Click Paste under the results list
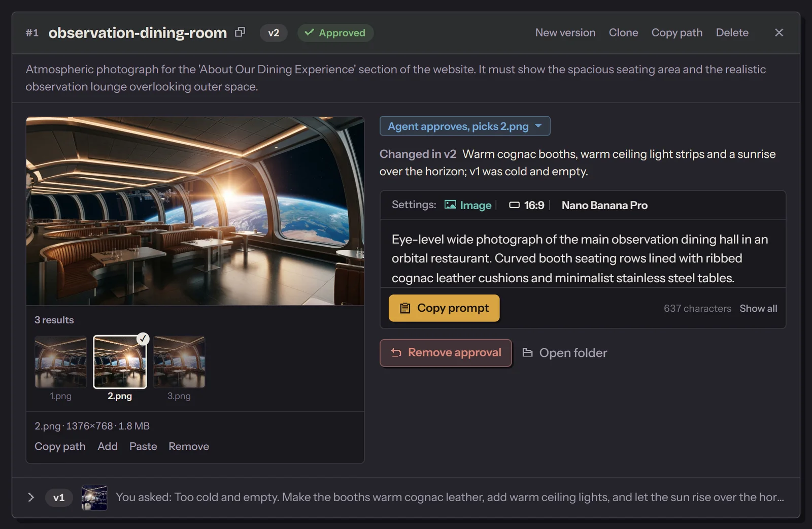The width and height of the screenshot is (812, 529). click(x=143, y=446)
